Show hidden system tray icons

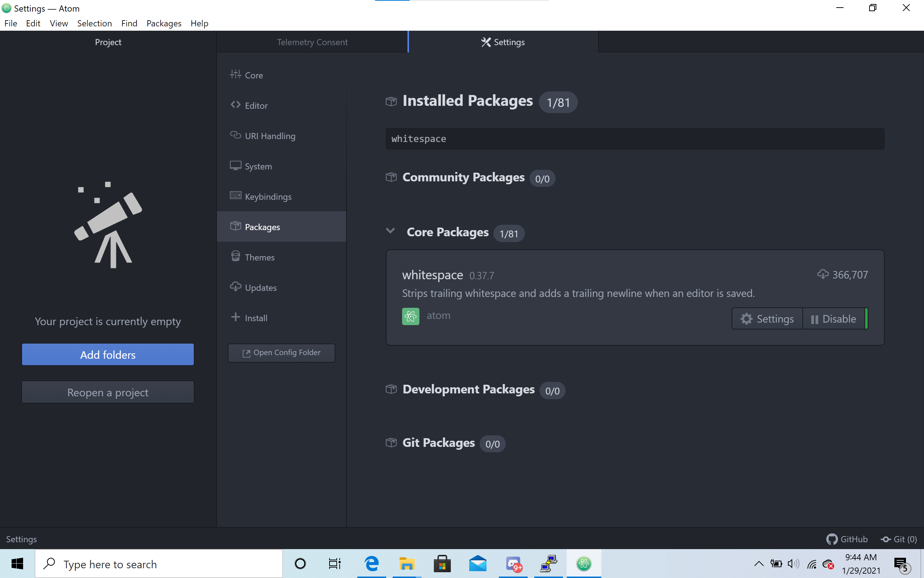tap(759, 564)
